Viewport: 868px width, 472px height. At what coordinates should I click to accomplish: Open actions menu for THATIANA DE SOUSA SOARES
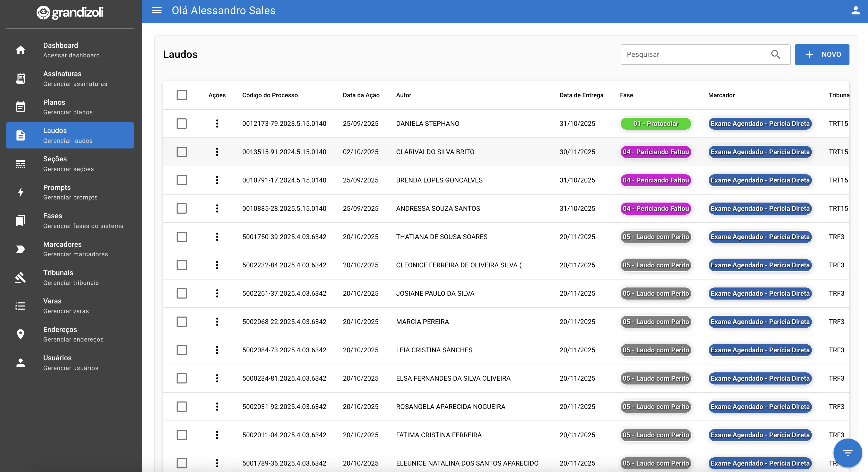pos(217,237)
